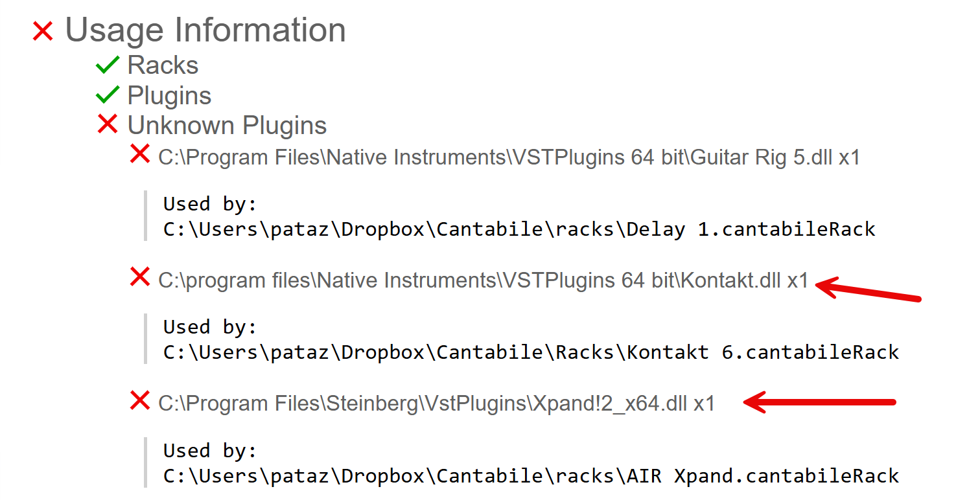Click the AIR Xpand.cantabileRack file path
This screenshot has width=980, height=500.
[531, 476]
